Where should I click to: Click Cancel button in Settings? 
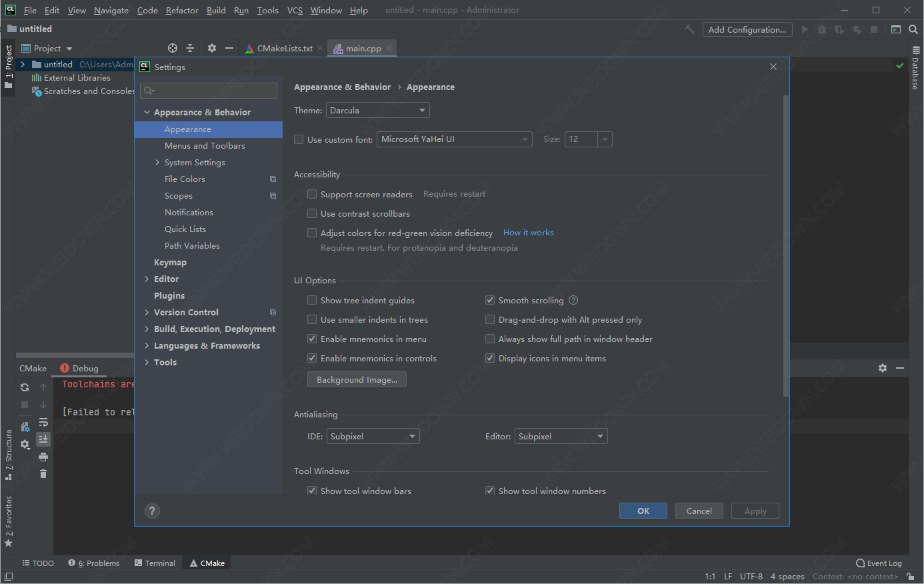(699, 511)
